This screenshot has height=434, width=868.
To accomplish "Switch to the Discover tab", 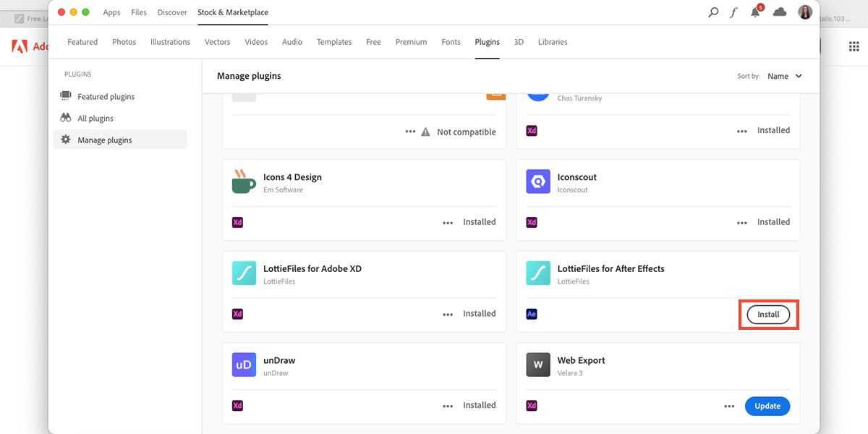I will (172, 12).
